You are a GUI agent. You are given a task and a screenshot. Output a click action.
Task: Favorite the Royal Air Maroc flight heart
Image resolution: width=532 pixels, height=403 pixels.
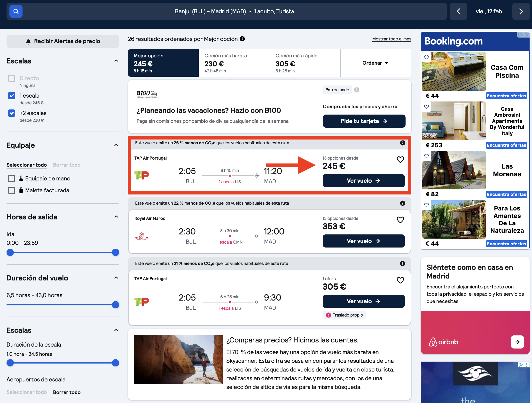point(400,220)
